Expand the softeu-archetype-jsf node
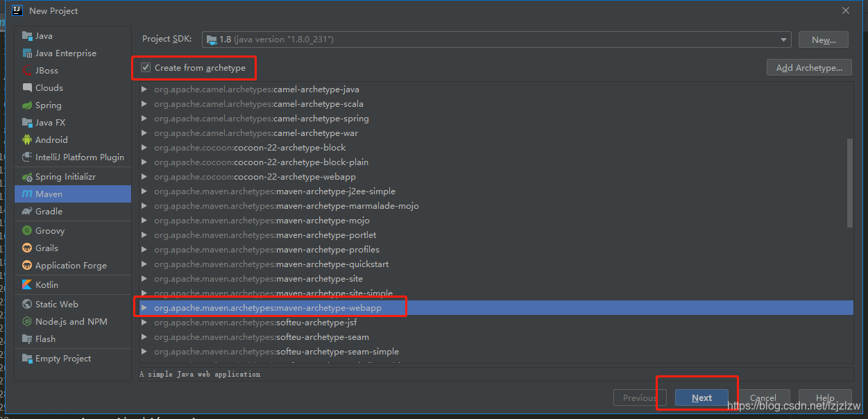The width and height of the screenshot is (868, 419). [x=144, y=323]
